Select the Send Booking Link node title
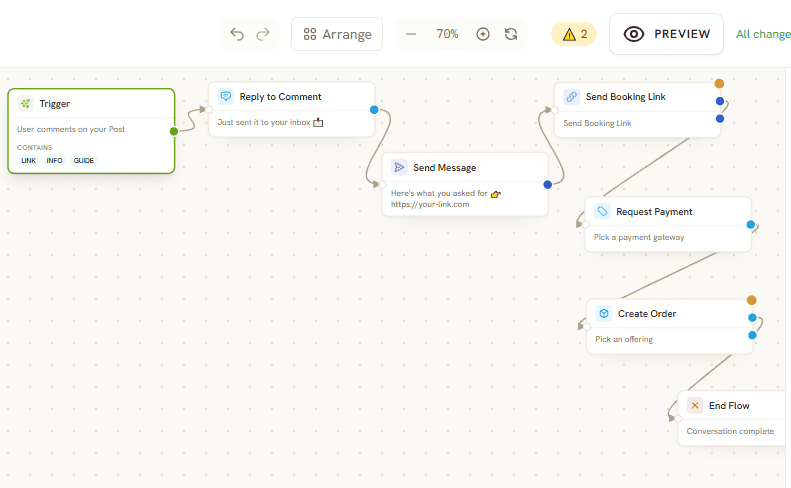Image resolution: width=791 pixels, height=488 pixels. pos(626,96)
